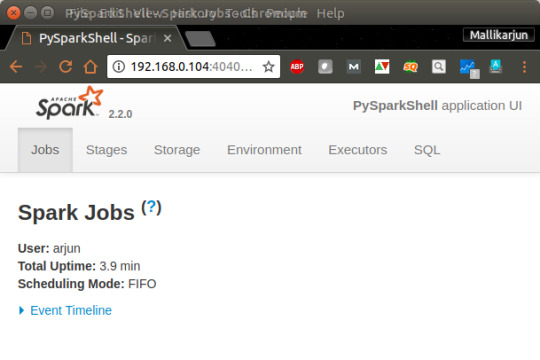Image resolution: width=540 pixels, height=360 pixels.
Task: Click the site information icon
Action: [x=119, y=66]
